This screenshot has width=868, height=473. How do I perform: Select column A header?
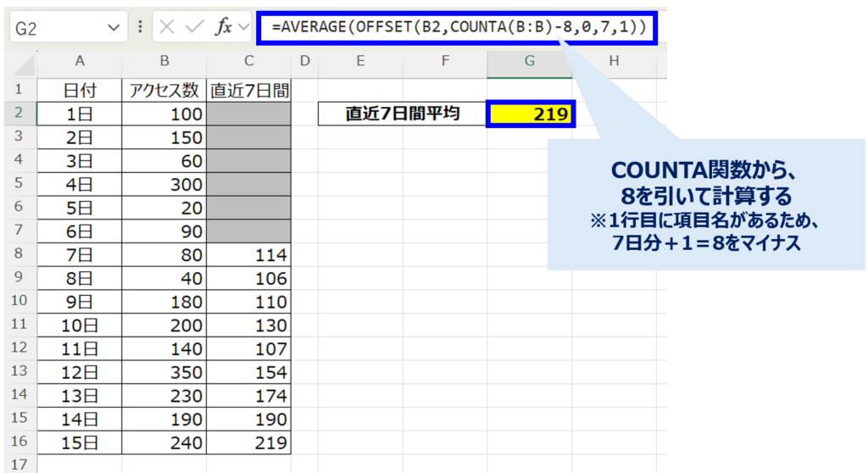click(x=80, y=61)
